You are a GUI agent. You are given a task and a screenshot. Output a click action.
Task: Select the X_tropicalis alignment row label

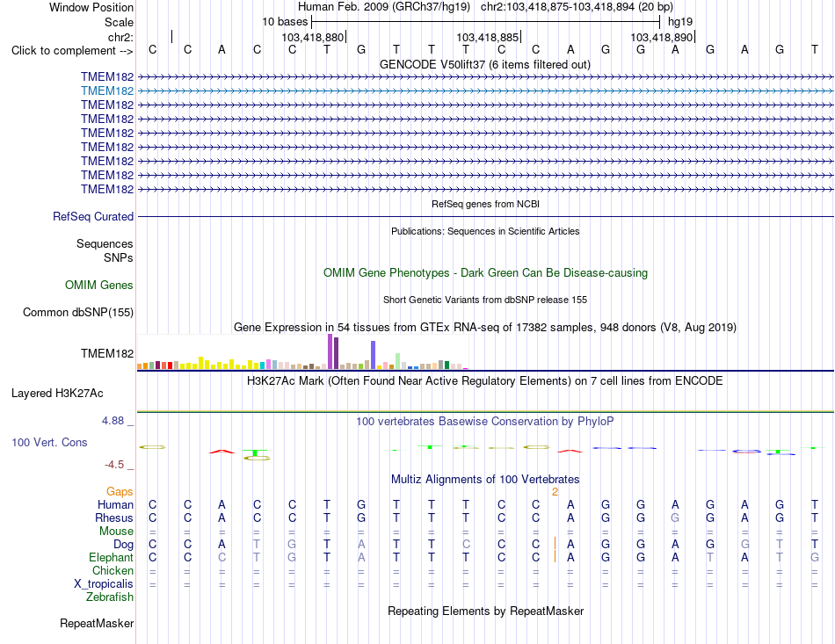[104, 584]
